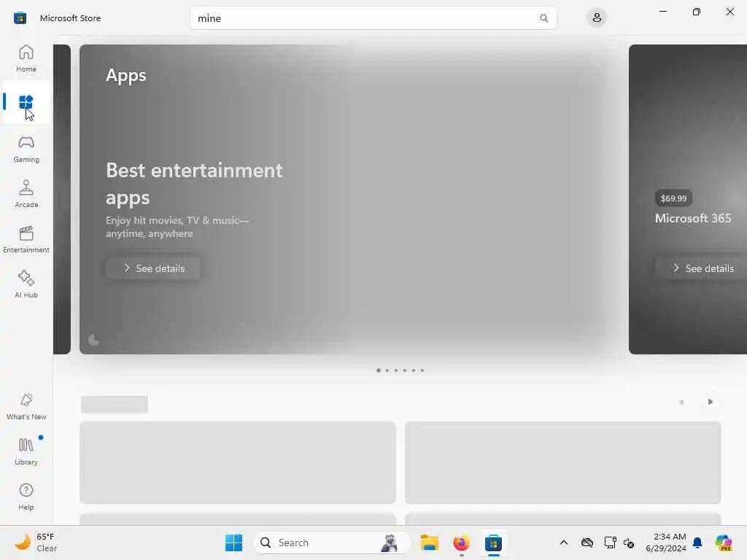Open the Home section in sidebar
Viewport: 747px width, 560px height.
pyautogui.click(x=26, y=58)
